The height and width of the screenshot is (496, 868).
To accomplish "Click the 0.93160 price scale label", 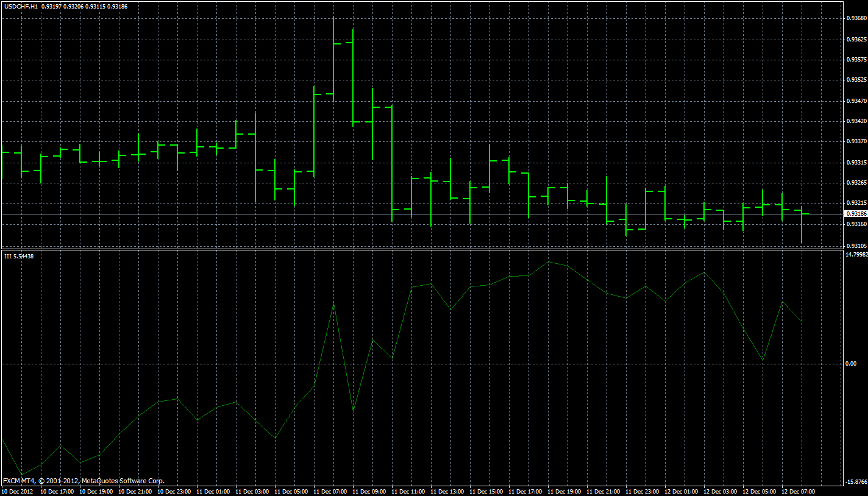I will point(856,224).
